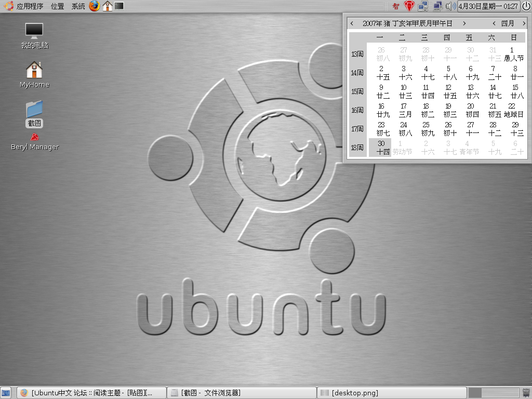Open the home folder launcher in top panel

click(x=107, y=6)
